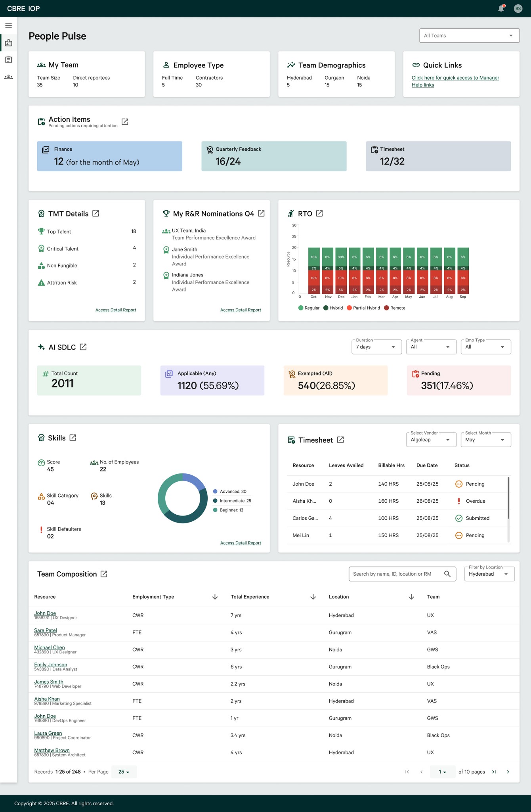Toggle Advanced legend in Skills chart
Image resolution: width=531 pixels, height=812 pixels.
click(229, 492)
